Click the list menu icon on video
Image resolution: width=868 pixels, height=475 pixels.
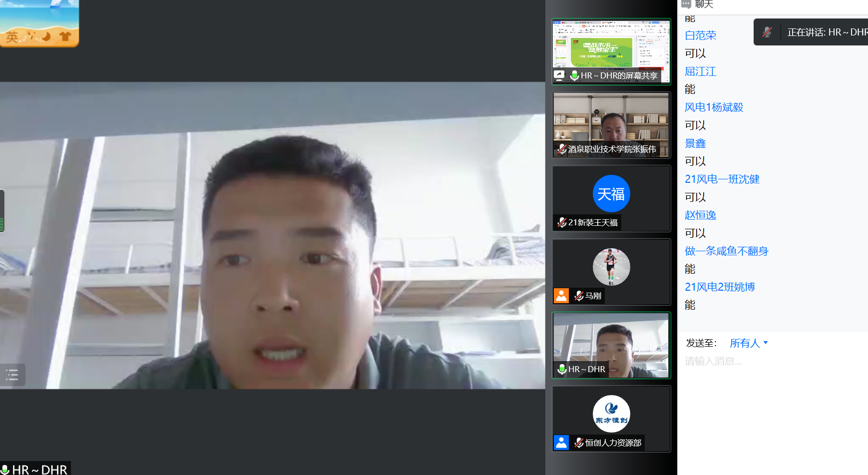12,375
